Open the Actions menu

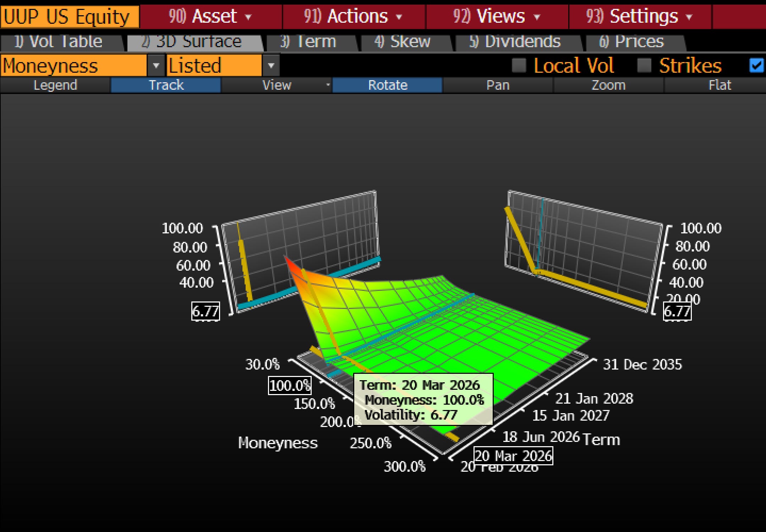pos(354,17)
